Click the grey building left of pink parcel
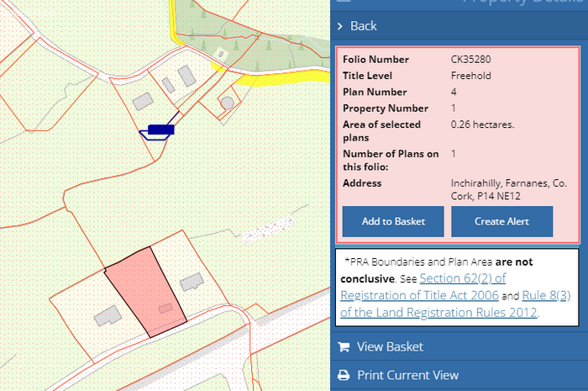 (107, 316)
